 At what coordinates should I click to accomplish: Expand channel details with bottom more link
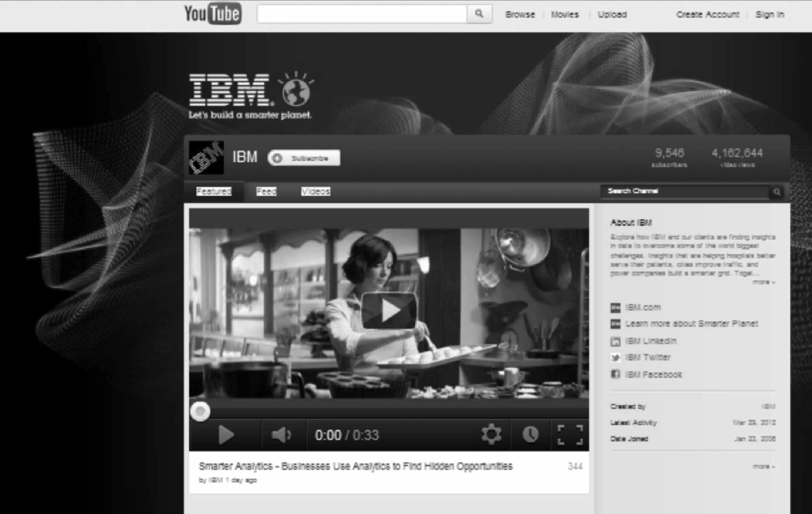[764, 467]
